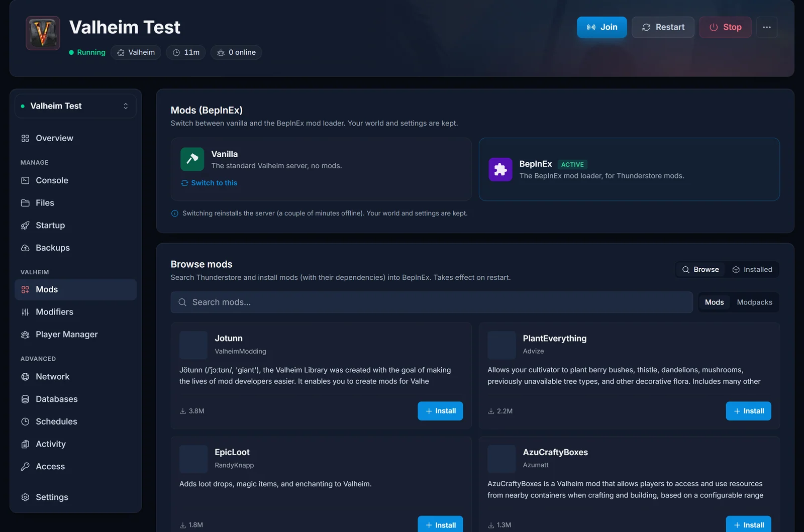The height and width of the screenshot is (532, 804).
Task: Click the Search mods input field
Action: (432, 302)
